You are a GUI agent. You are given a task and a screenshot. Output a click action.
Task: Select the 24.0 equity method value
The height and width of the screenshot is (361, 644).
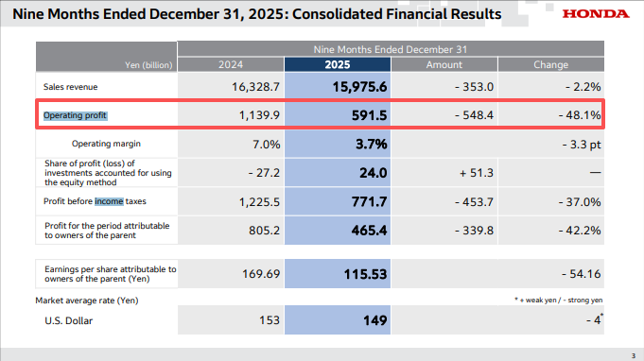pos(373,173)
